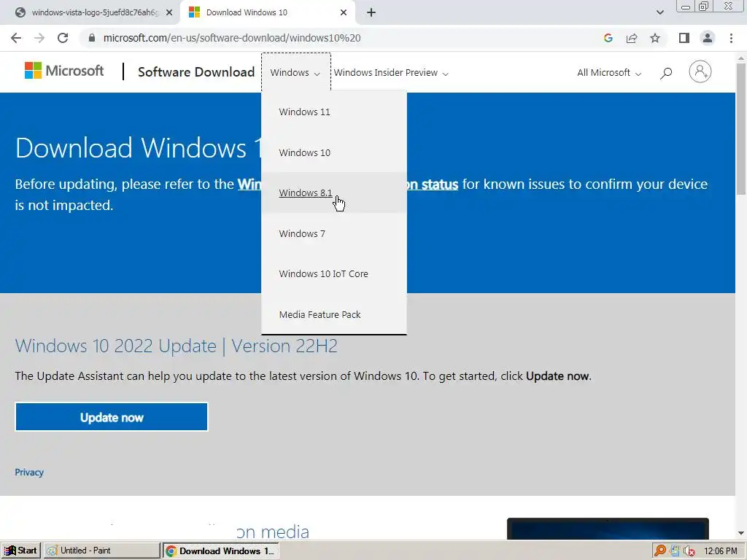Open the browser side panel icon
This screenshot has height=560, width=747.
tap(684, 38)
